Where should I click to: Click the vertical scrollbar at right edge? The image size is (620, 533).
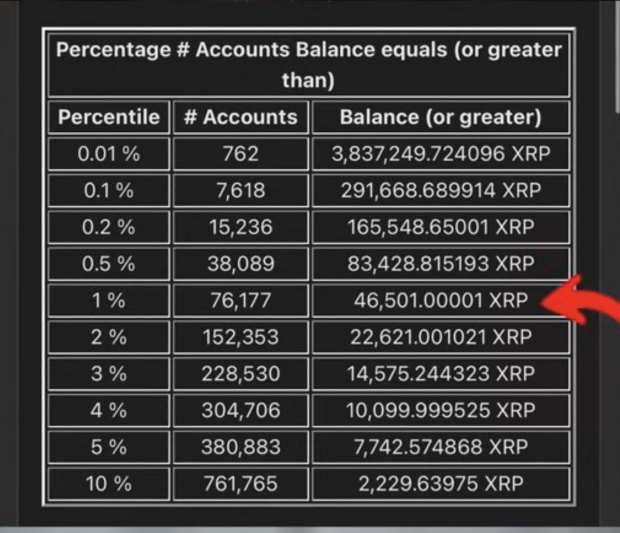(616, 55)
